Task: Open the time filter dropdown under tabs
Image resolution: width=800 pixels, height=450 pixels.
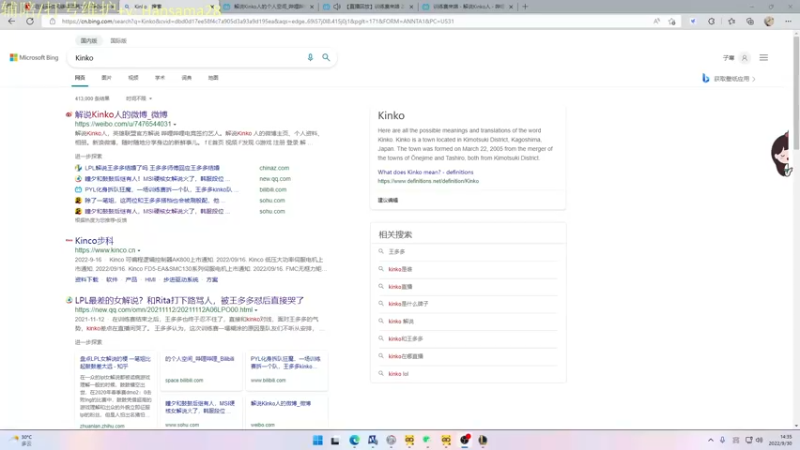Action: (139, 98)
